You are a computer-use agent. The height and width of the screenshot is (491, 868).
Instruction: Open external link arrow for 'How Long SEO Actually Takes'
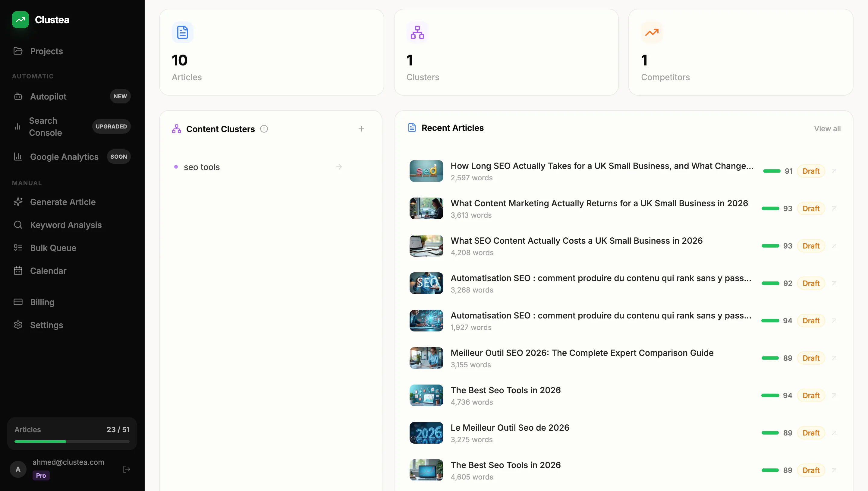tap(834, 171)
